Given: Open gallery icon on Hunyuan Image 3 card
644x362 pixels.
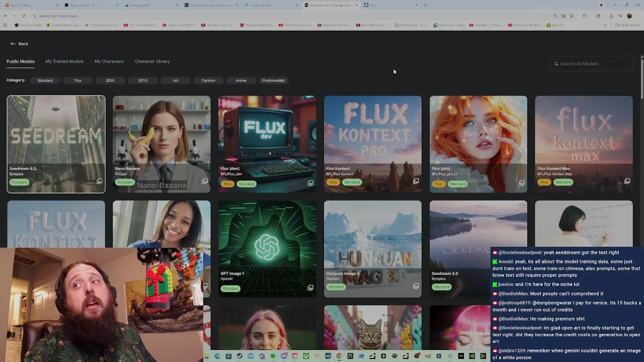Looking at the screenshot, I should [x=416, y=286].
